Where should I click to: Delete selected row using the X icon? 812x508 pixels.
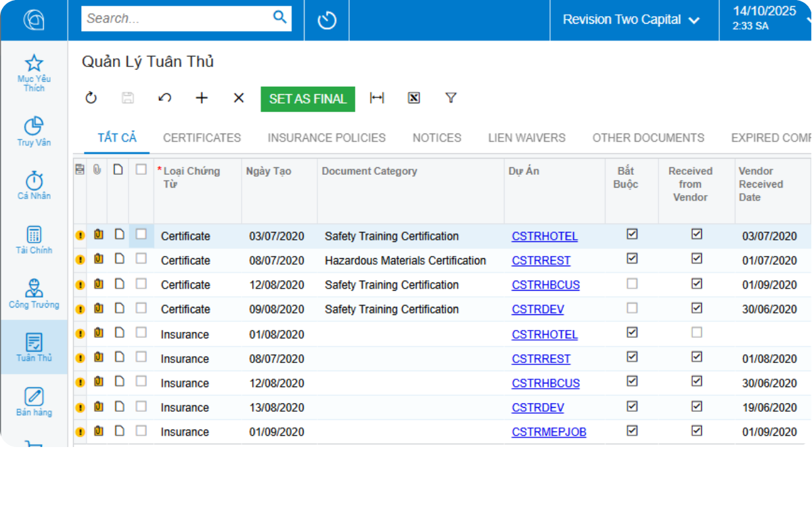click(x=238, y=98)
